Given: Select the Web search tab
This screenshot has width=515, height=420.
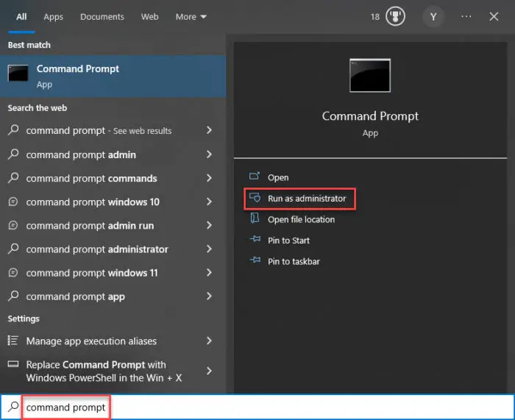Looking at the screenshot, I should click(x=149, y=17).
